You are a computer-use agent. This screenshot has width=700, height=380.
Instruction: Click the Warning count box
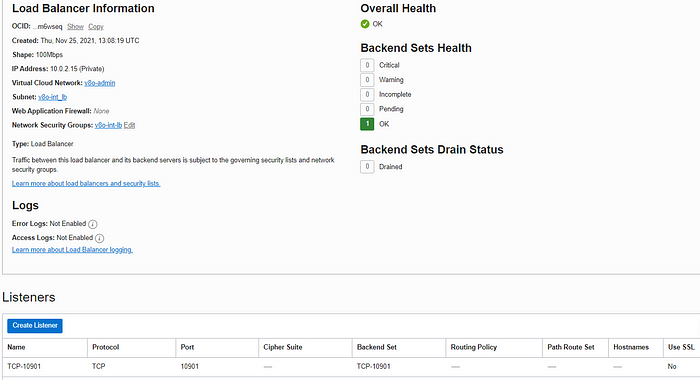pyautogui.click(x=367, y=80)
